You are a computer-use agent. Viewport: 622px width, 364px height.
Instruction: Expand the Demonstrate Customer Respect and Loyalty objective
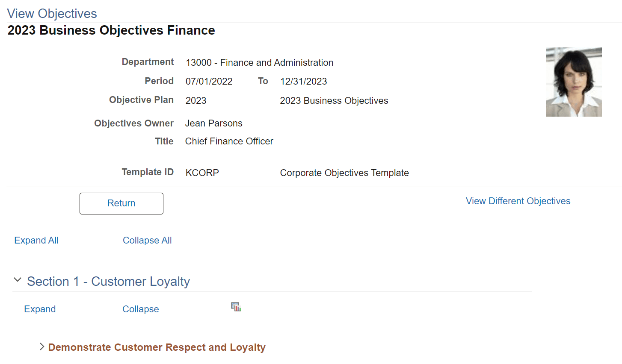(41, 347)
